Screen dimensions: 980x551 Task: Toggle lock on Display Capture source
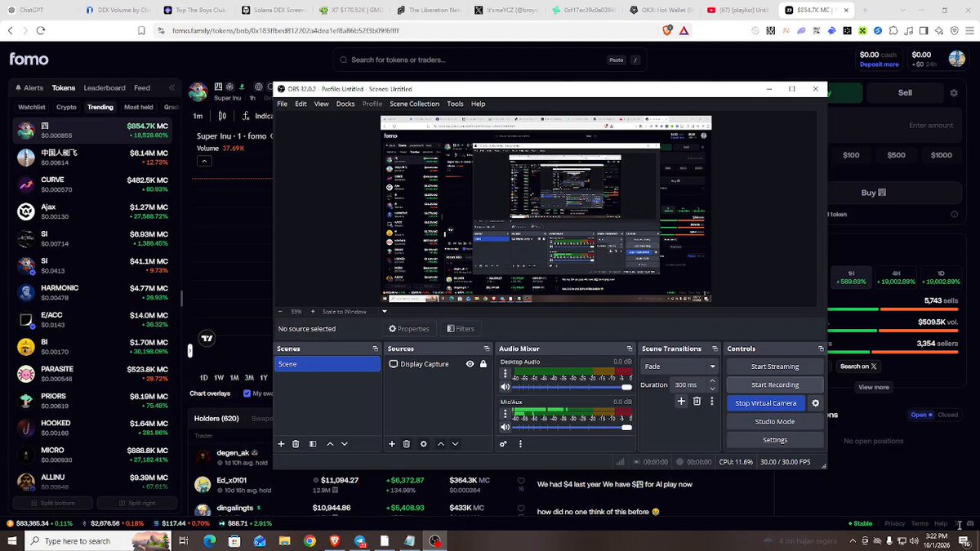[x=483, y=364]
